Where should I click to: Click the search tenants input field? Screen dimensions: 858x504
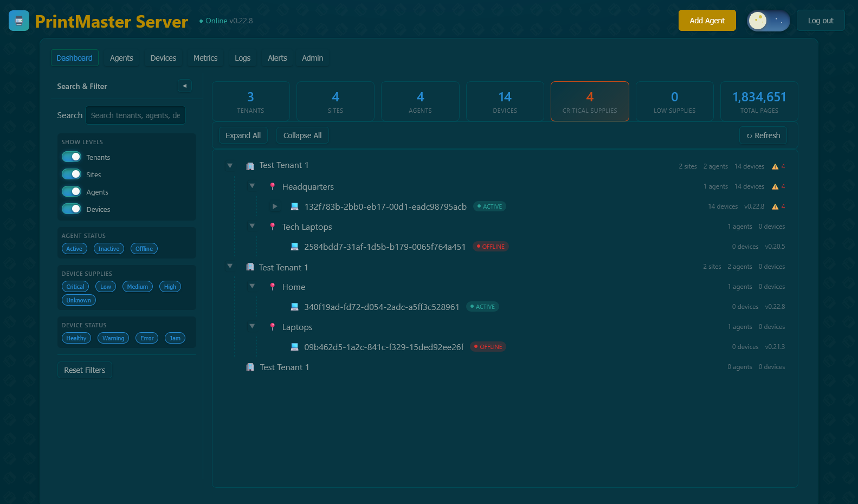[136, 115]
